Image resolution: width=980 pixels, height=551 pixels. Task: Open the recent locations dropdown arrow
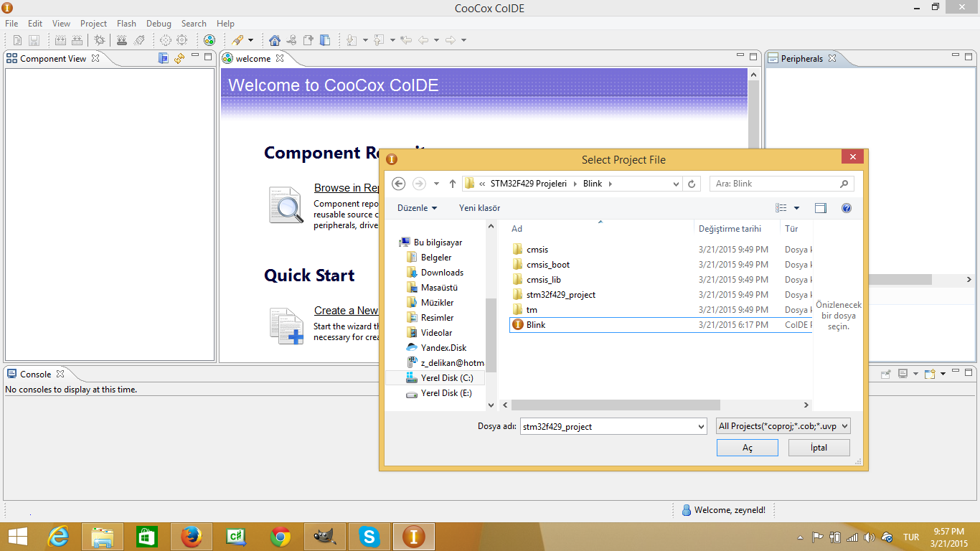(436, 184)
